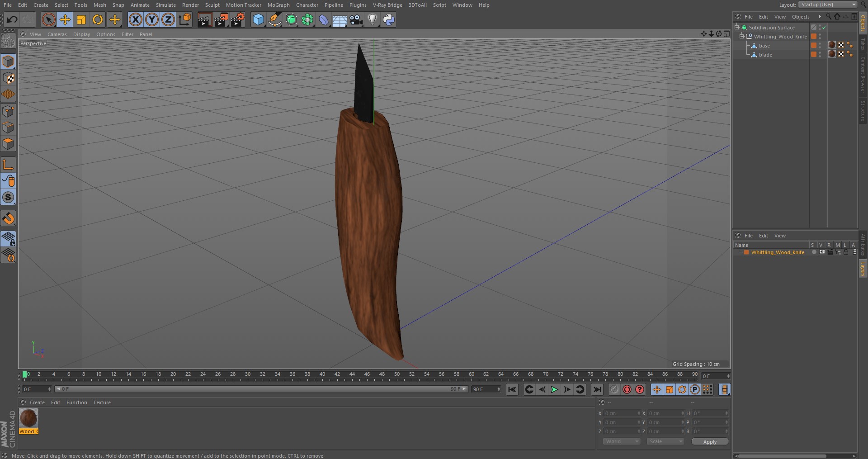Toggle layer visibility eye for Whittling_Wood_Knife
The image size is (868, 459).
pos(822,252)
